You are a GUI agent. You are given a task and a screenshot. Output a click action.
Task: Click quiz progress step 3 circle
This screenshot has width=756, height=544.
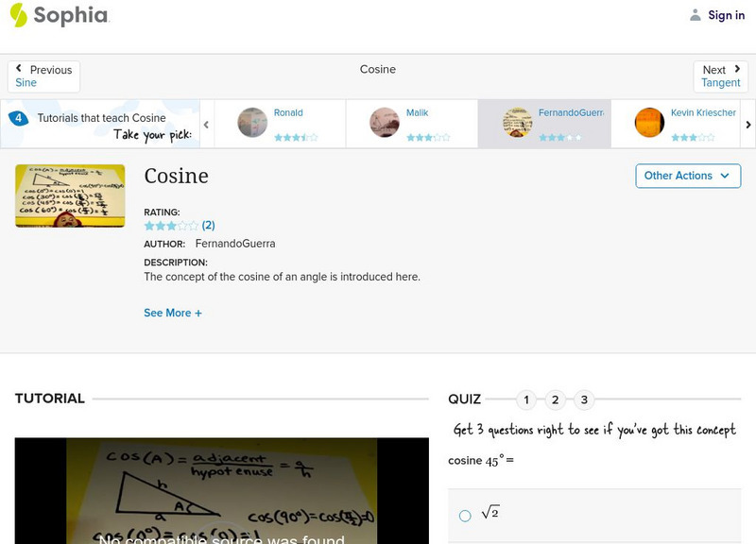(582, 400)
